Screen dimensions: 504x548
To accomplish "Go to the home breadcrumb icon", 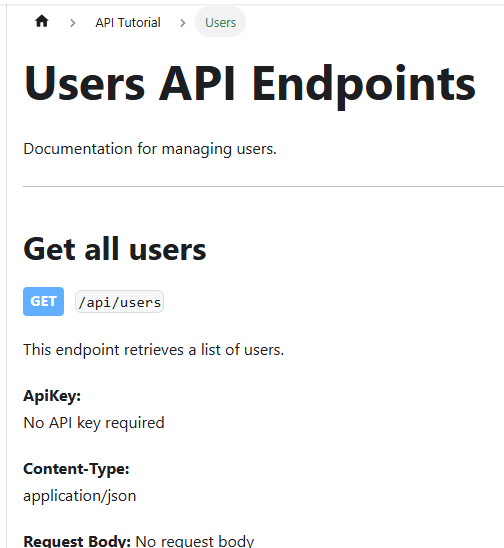I will pos(42,22).
